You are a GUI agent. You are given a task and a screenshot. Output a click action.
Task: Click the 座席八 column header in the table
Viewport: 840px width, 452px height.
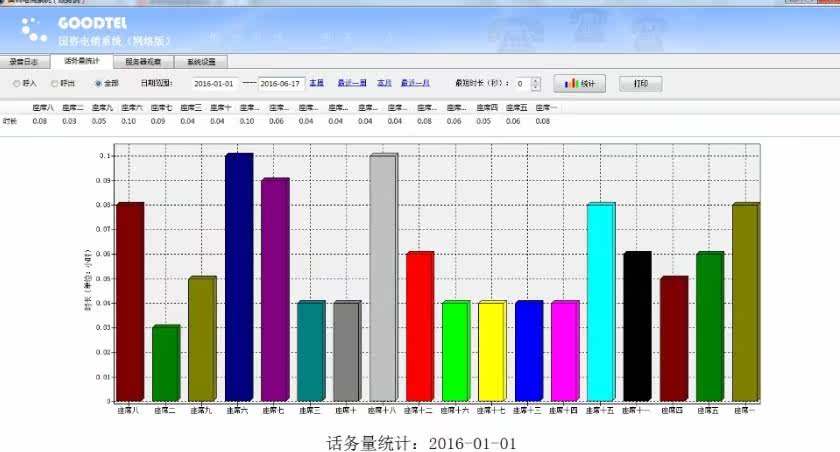coord(43,108)
